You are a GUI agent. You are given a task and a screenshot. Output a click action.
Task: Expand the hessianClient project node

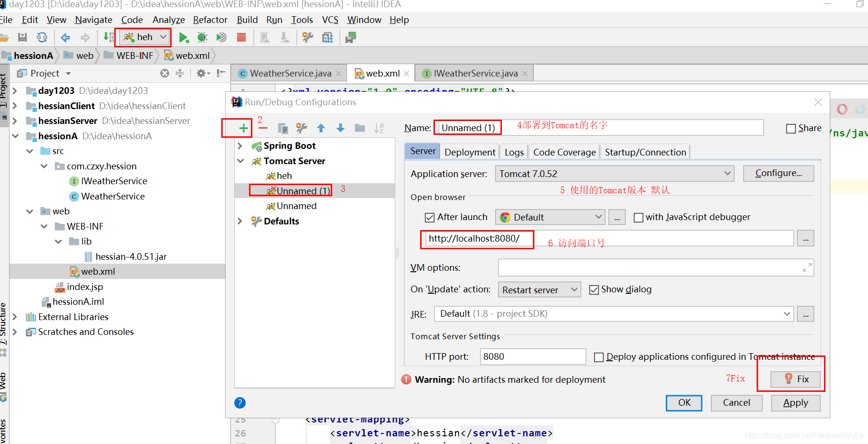15,106
